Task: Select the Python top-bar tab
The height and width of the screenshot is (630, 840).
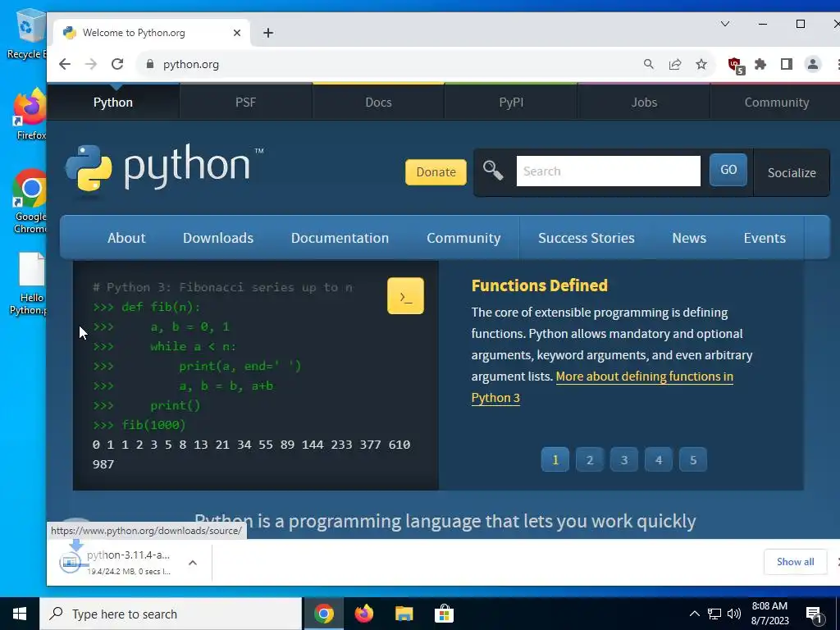Action: (x=113, y=103)
